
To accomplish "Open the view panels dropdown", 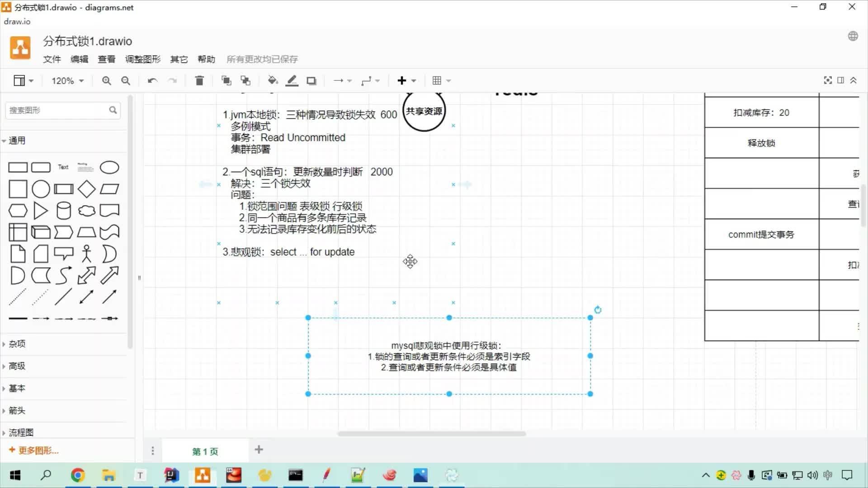I will coord(24,81).
